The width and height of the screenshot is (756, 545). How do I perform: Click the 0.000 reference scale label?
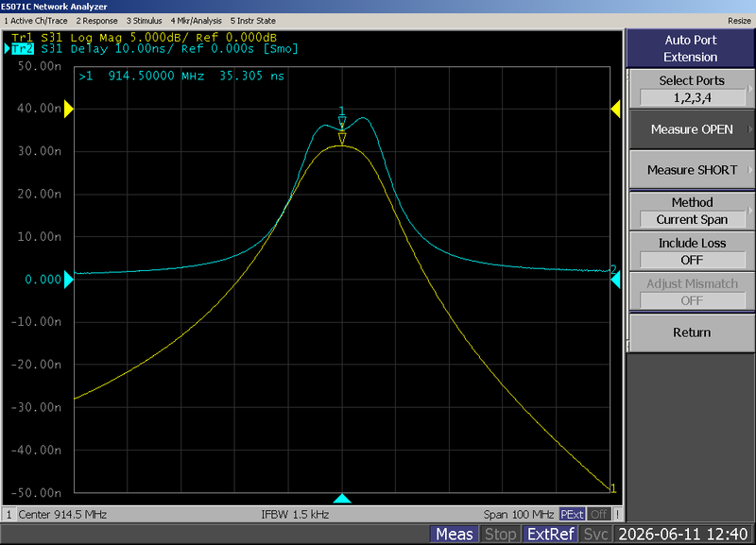pyautogui.click(x=43, y=280)
